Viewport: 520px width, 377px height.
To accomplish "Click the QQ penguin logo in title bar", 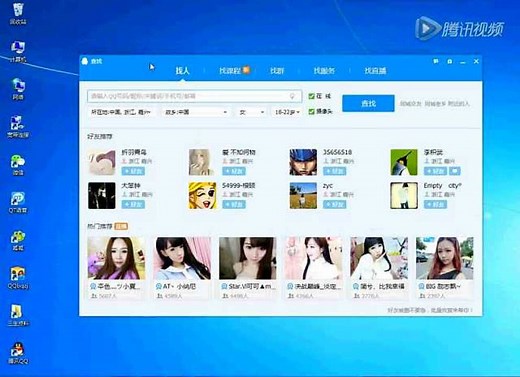I will pyautogui.click(x=85, y=61).
